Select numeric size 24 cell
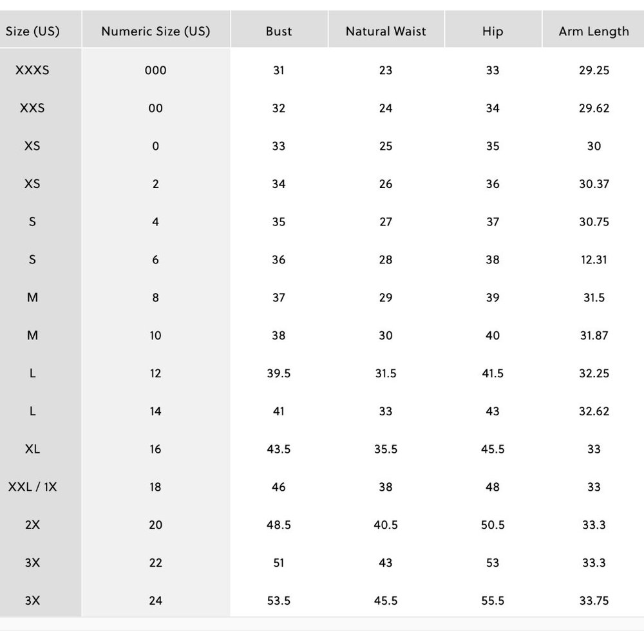 point(156,600)
